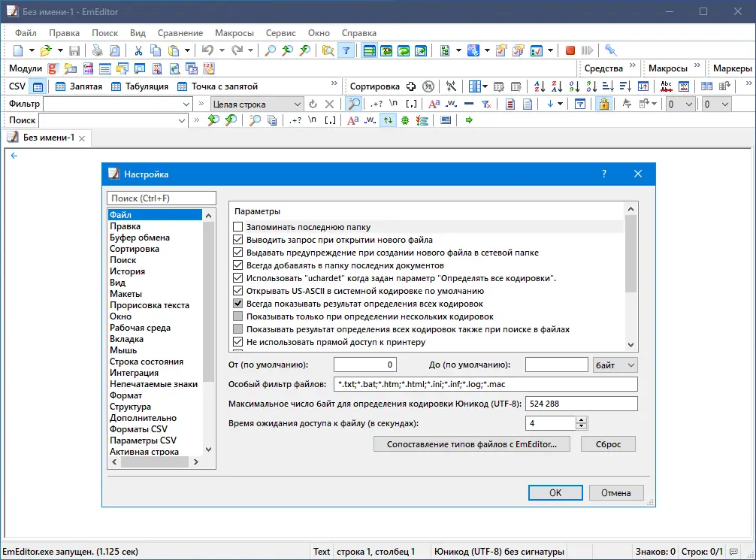The width and height of the screenshot is (756, 560).
Task: Click the Отмена button
Action: point(615,493)
